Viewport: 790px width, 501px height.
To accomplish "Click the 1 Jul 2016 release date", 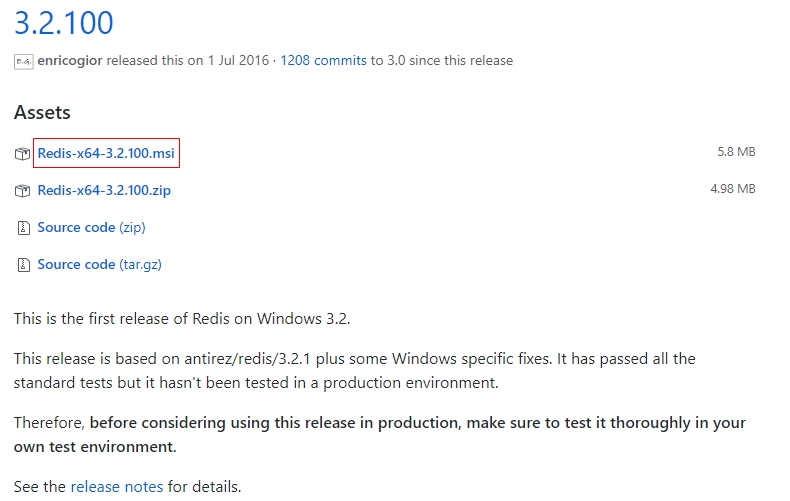I will pyautogui.click(x=238, y=60).
